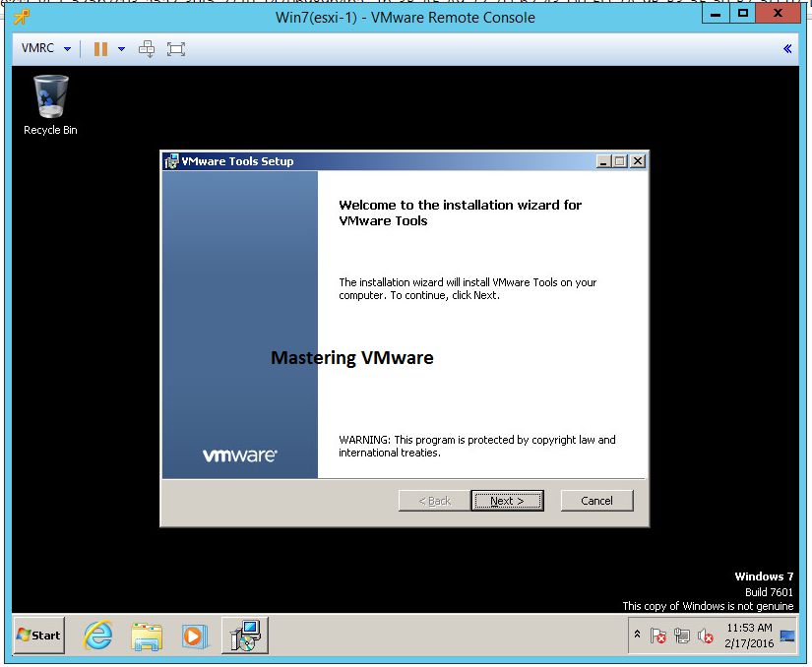Click the disabled < Back button
Screen dimensions: 812x667
pyautogui.click(x=434, y=501)
